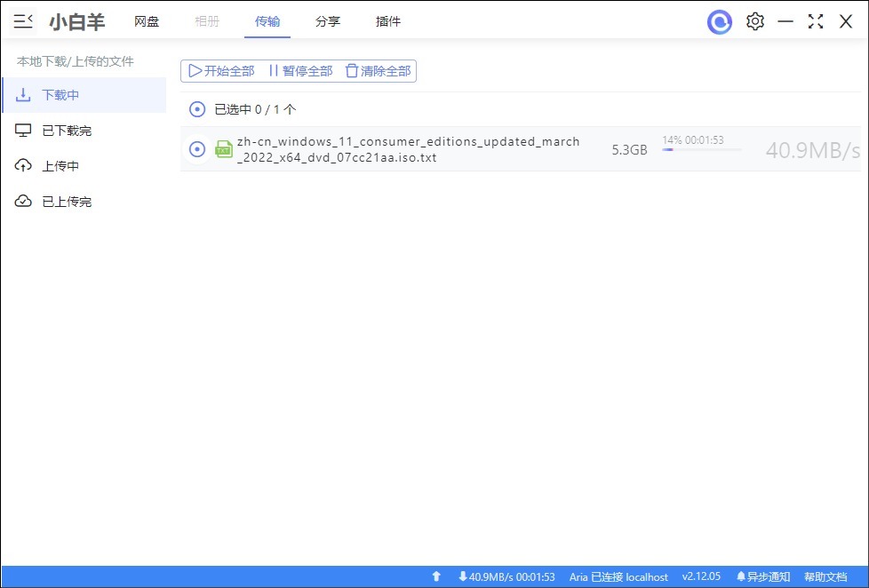This screenshot has height=588, width=869.
Task: Click the blue circular user avatar icon
Action: [x=719, y=21]
